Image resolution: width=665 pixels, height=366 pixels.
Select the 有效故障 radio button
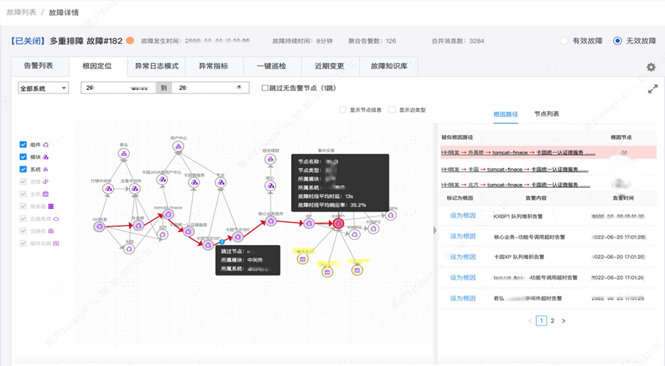(564, 41)
